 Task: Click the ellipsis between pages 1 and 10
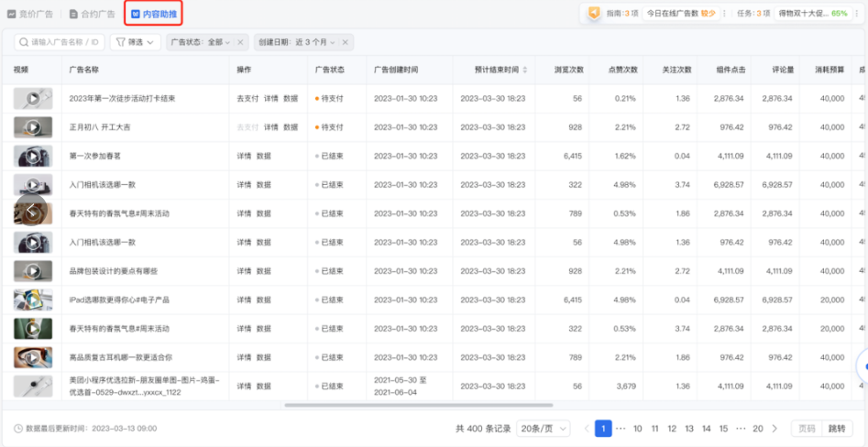(x=621, y=428)
